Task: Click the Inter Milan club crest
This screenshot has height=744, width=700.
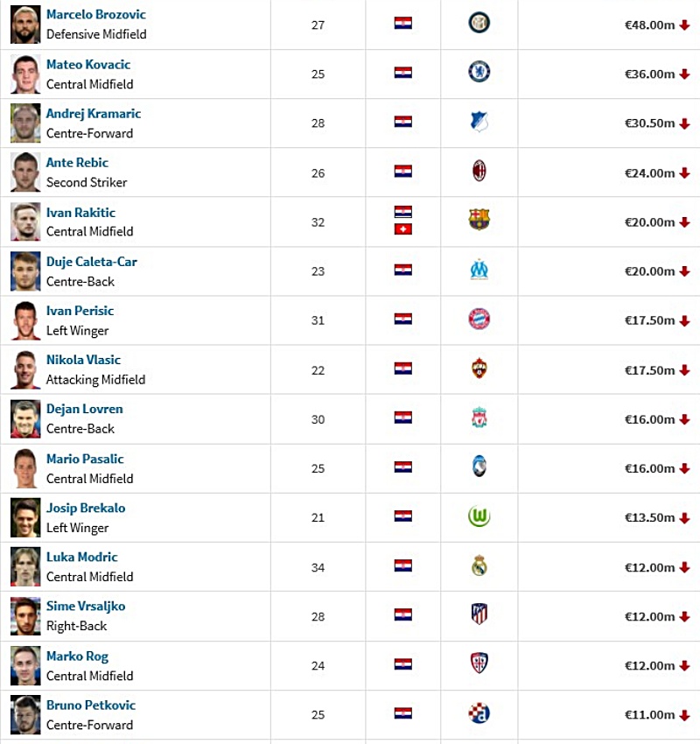Action: coord(479,23)
